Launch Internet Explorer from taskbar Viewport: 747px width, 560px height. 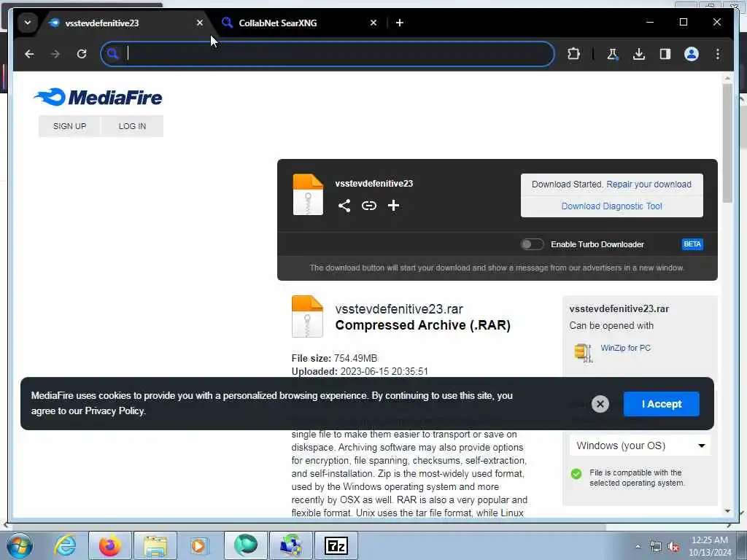65,545
